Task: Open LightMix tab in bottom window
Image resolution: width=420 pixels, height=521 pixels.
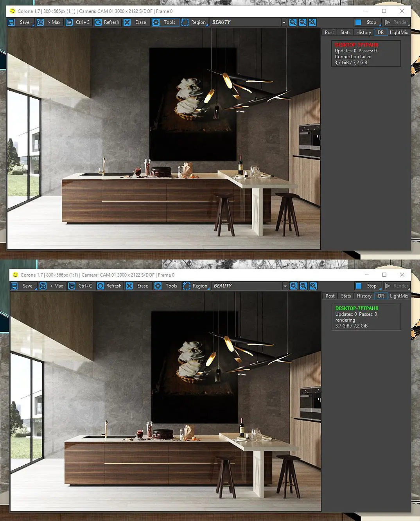Action: pos(399,296)
